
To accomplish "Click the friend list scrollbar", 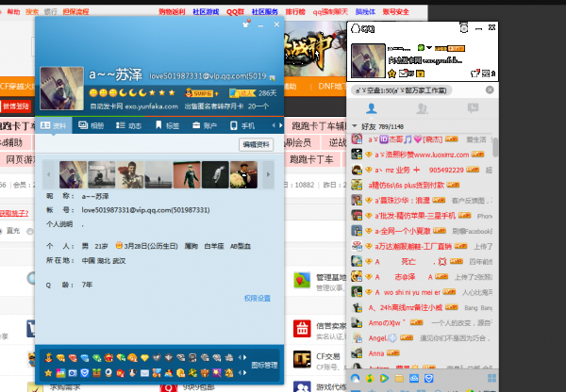I will pos(495,147).
